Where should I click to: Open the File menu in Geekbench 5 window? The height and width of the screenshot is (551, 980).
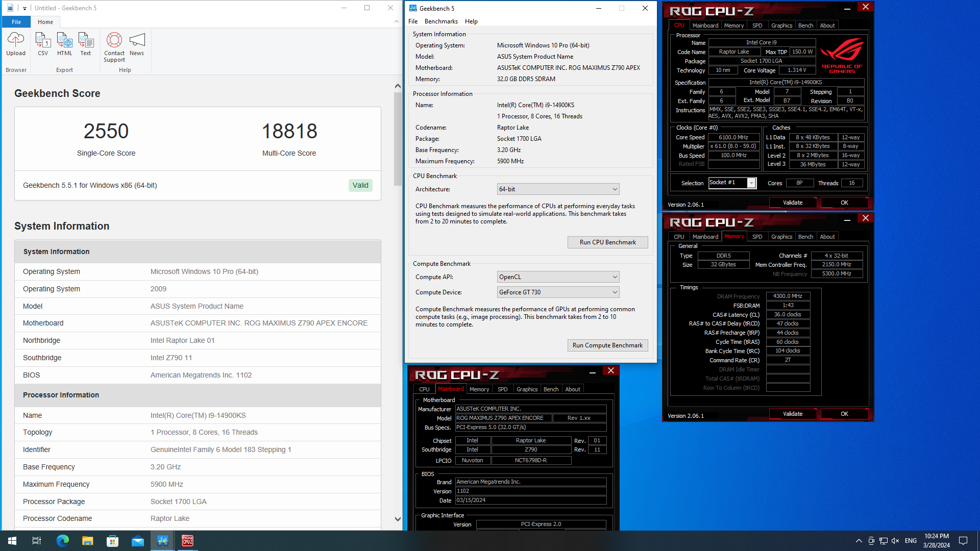point(413,21)
